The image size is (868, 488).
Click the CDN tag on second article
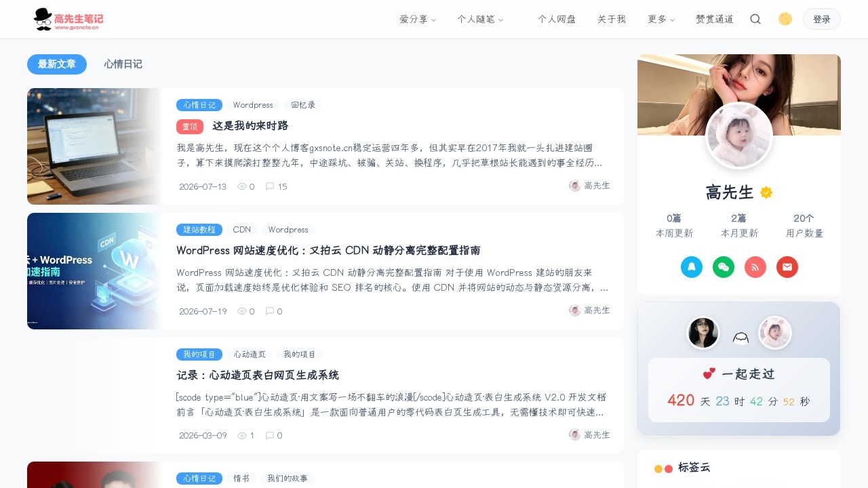click(x=242, y=230)
